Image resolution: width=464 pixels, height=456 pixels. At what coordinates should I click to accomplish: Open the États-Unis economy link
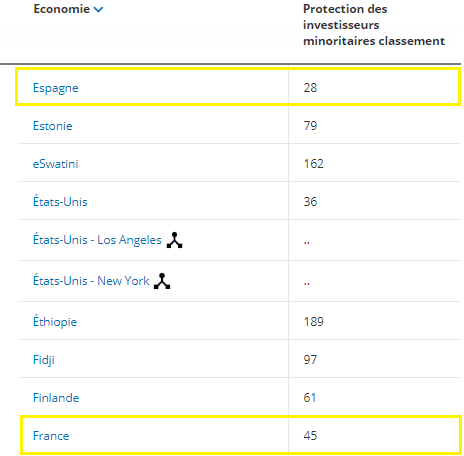(60, 201)
